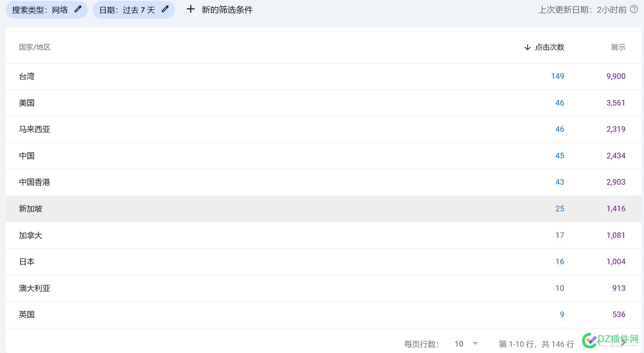Viewport: 644px width, 353px height.
Task: Click clicks value 45 for 中国
Action: tap(560, 156)
